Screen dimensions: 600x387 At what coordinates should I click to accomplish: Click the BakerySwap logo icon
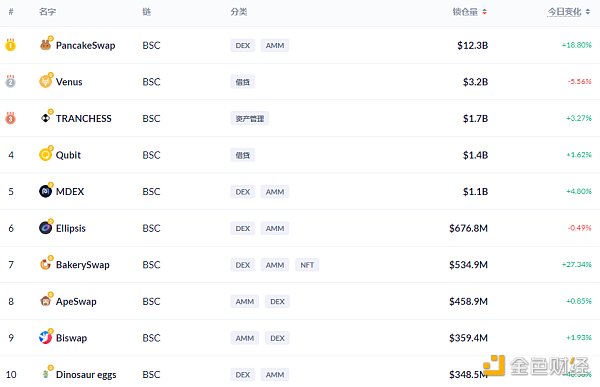tap(46, 265)
